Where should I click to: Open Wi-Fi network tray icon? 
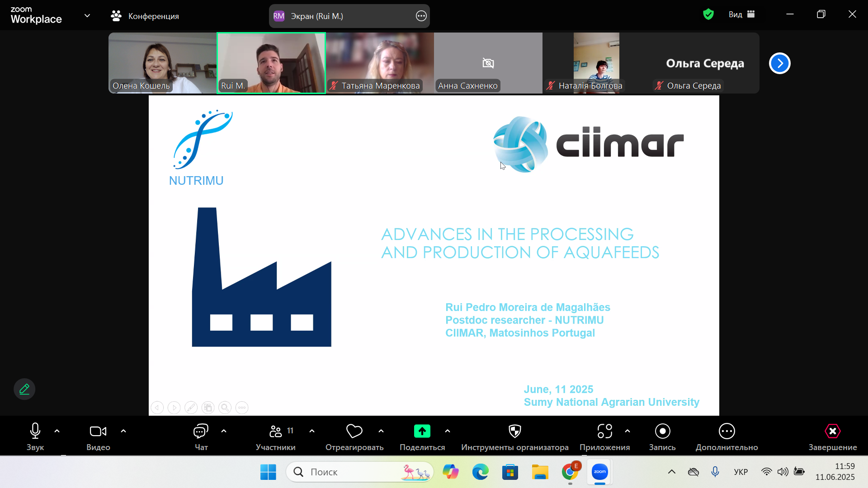tap(766, 472)
